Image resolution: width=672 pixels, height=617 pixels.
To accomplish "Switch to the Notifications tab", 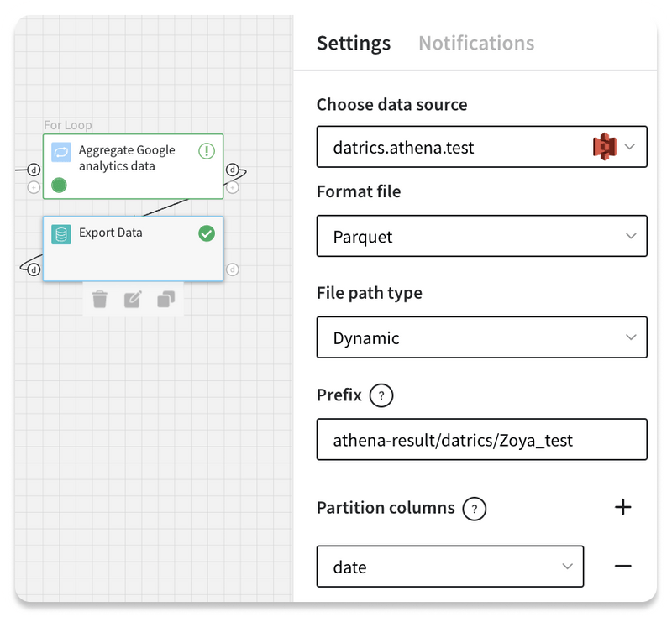I will coord(476,43).
